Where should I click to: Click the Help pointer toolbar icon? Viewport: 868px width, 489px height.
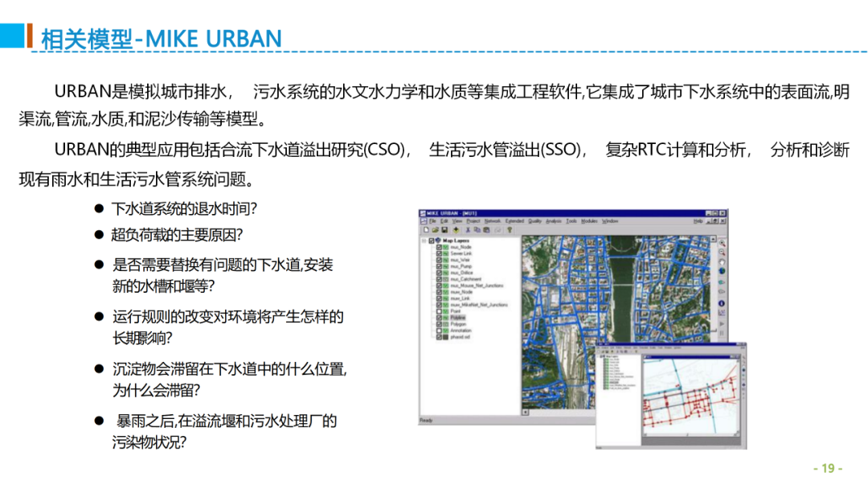tap(510, 230)
